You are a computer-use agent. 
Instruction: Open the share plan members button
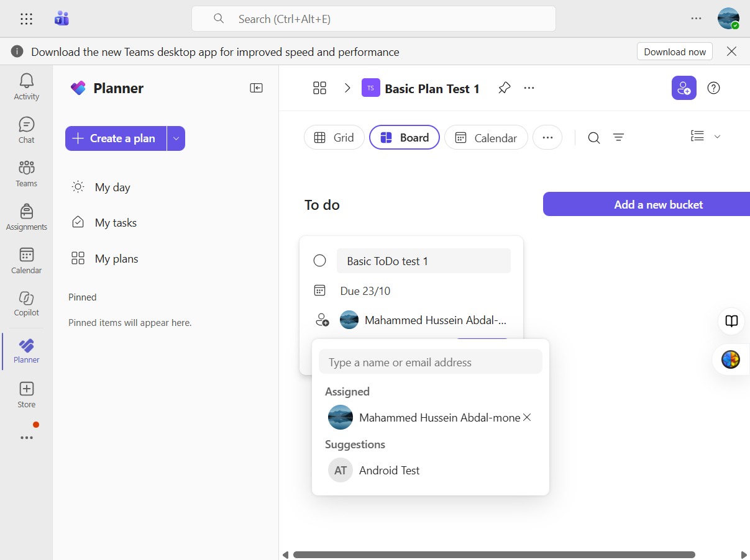684,88
